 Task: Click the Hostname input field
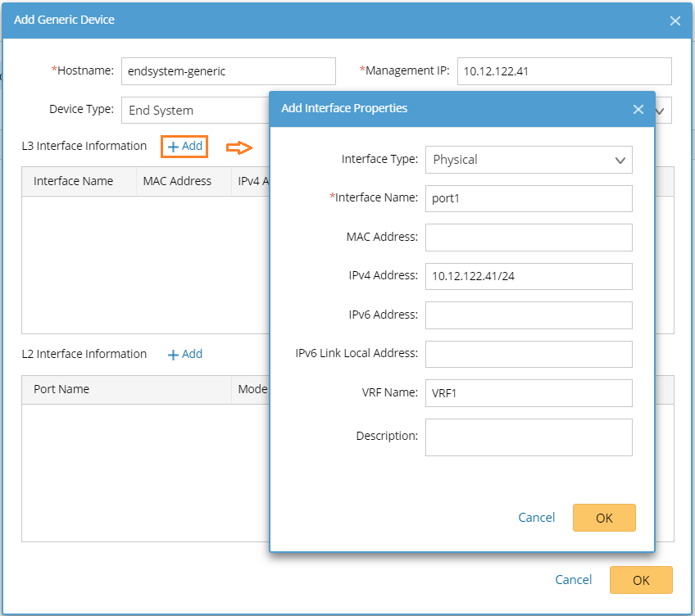point(228,71)
